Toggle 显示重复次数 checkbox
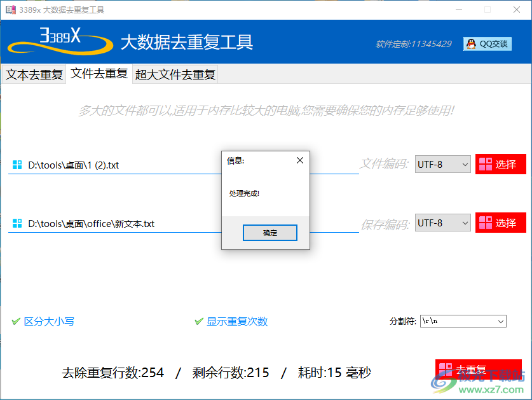Viewport: 532px width, 400px height. [231, 321]
